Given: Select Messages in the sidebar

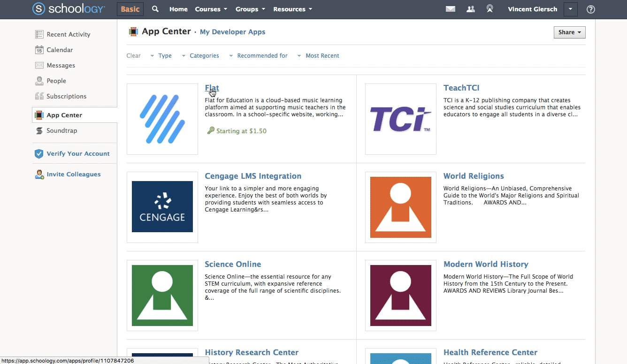Looking at the screenshot, I should [x=61, y=65].
